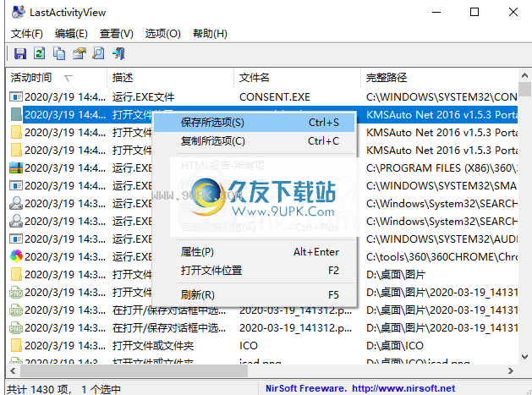Viewport: 532px width, 395px height.
Task: Sort by the 完整路径 column header
Action: tap(439, 78)
